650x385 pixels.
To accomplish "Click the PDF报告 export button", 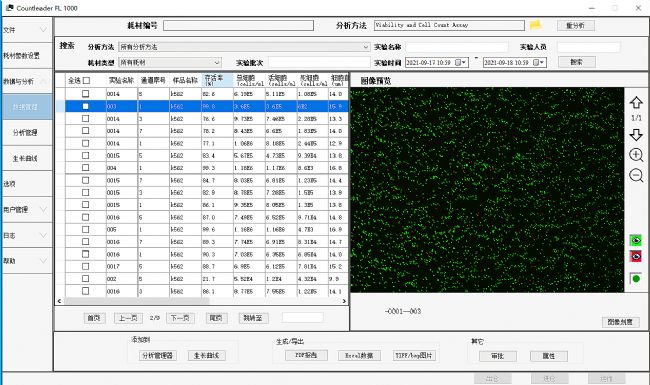I will [x=306, y=355].
